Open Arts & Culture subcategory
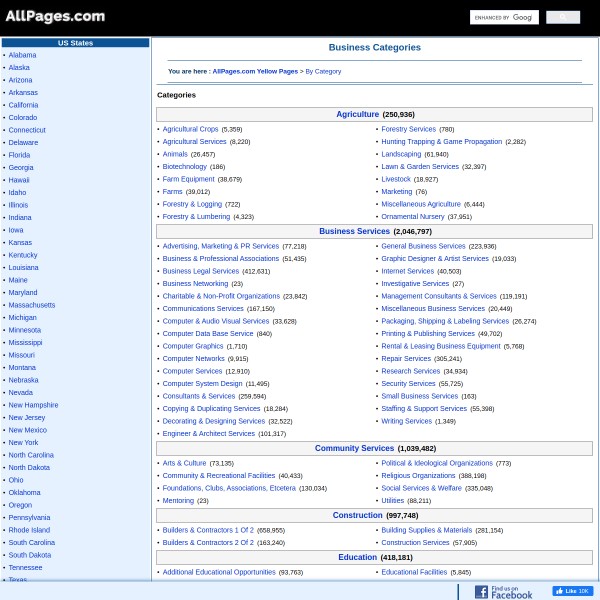The height and width of the screenshot is (600, 600). tap(184, 463)
